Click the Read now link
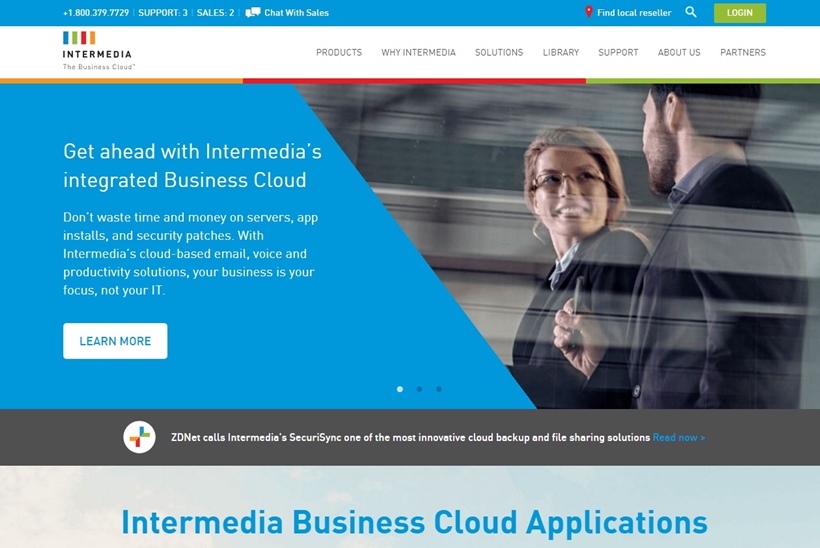The height and width of the screenshot is (548, 820). pos(679,438)
